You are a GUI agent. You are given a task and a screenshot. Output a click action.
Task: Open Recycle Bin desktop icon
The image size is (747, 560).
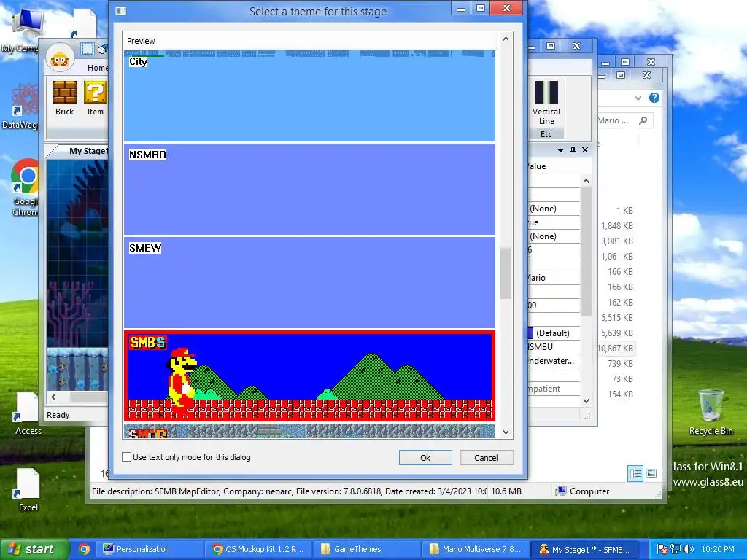click(711, 412)
